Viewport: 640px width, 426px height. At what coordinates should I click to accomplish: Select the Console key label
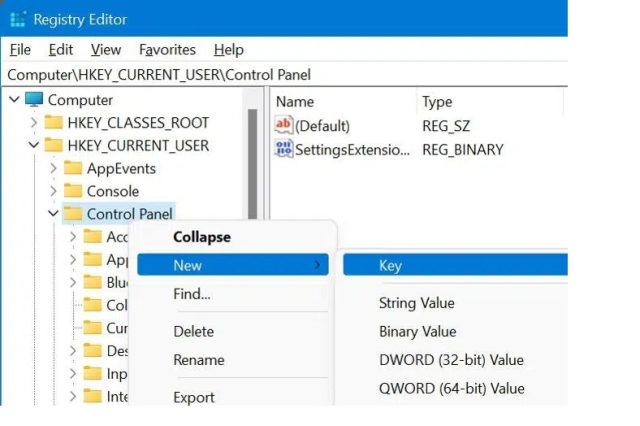113,191
